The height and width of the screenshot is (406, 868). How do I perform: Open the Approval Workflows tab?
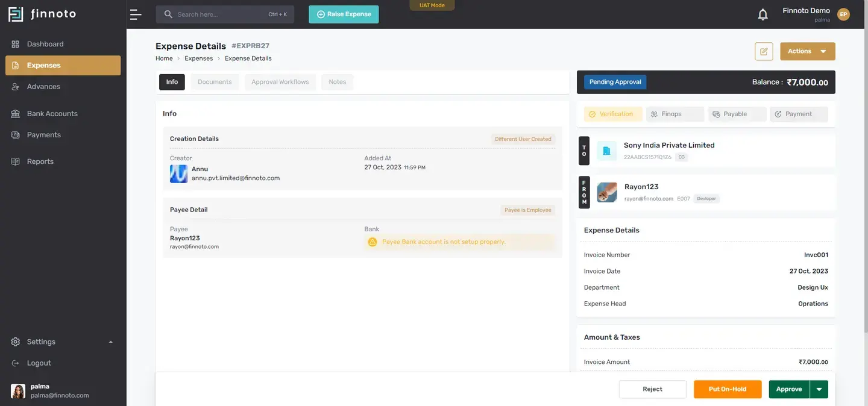pos(280,82)
